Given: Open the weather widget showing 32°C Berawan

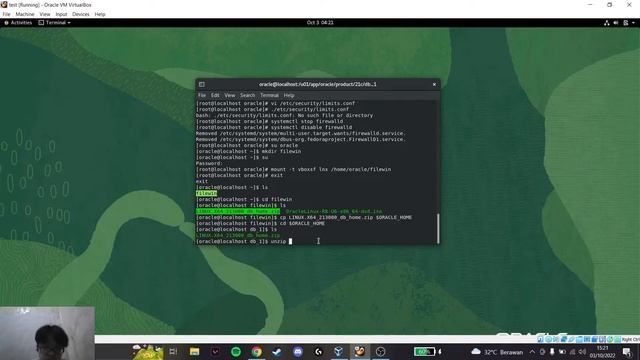Looking at the screenshot, I should [497, 352].
